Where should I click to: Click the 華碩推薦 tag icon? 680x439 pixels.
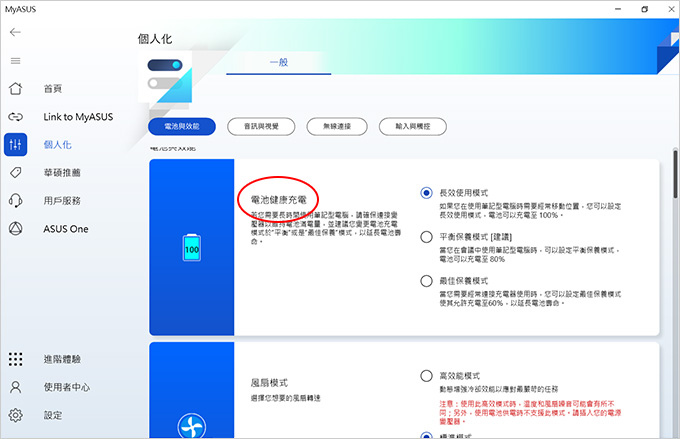click(x=16, y=173)
